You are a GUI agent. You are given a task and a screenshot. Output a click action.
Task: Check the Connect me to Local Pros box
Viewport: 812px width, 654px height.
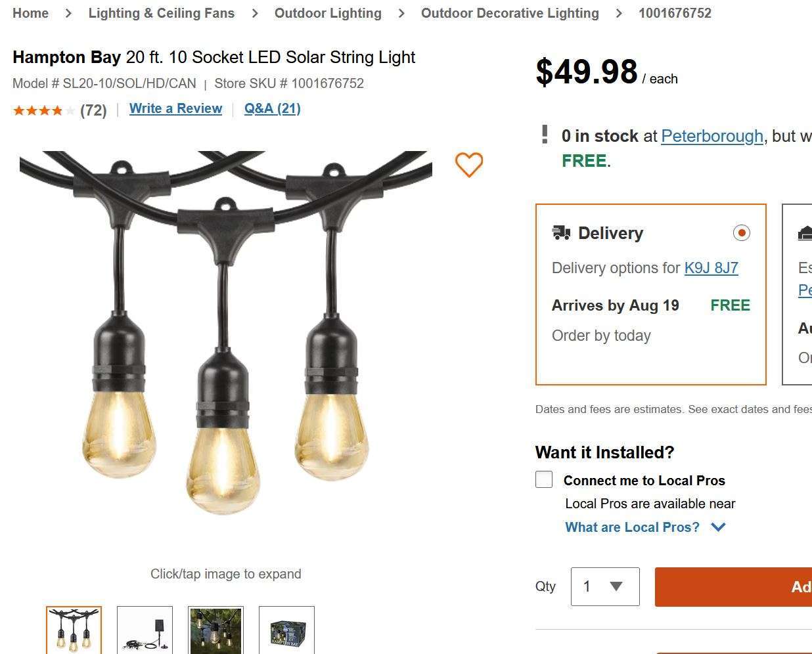[544, 480]
